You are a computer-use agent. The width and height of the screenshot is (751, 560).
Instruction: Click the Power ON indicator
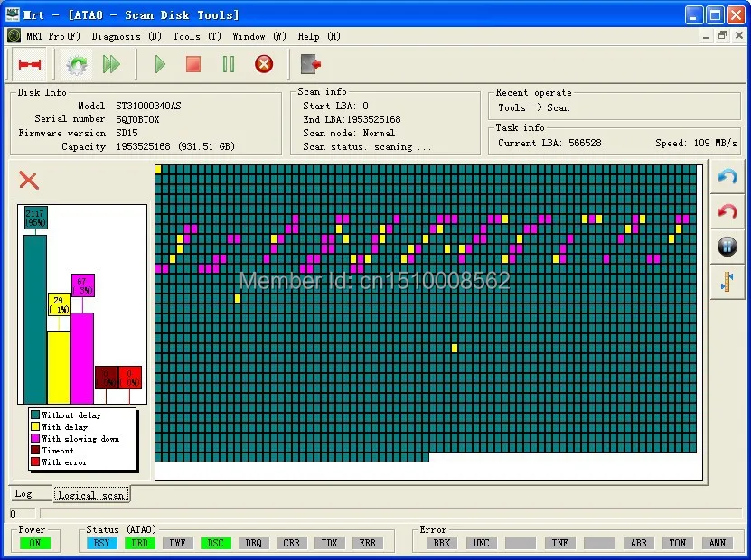(x=35, y=543)
